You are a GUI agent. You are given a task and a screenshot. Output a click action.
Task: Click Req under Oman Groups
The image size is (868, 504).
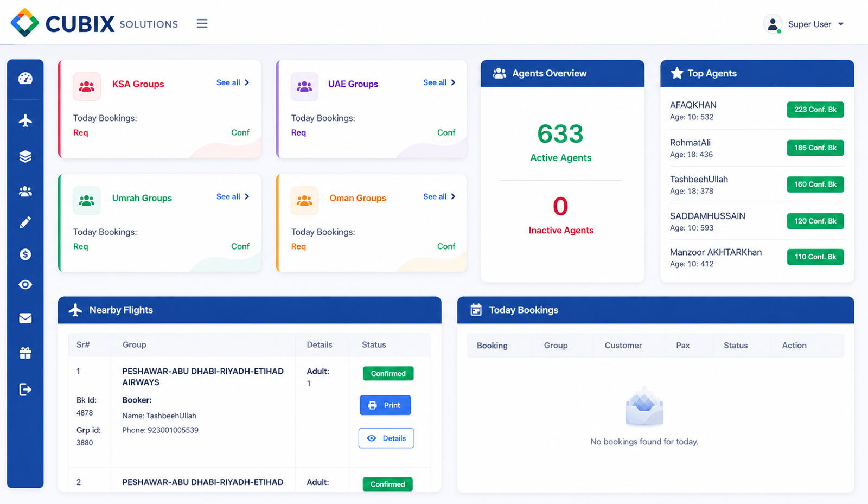(298, 246)
